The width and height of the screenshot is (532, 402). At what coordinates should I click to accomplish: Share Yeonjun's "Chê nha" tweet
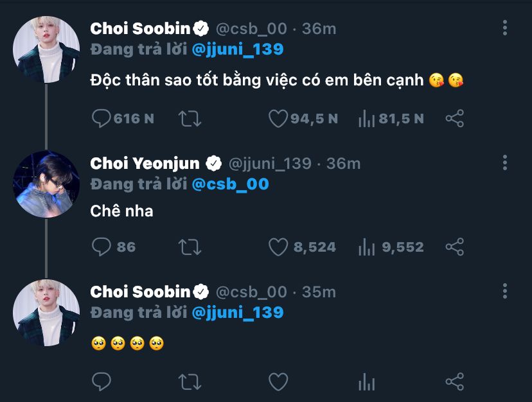454,247
